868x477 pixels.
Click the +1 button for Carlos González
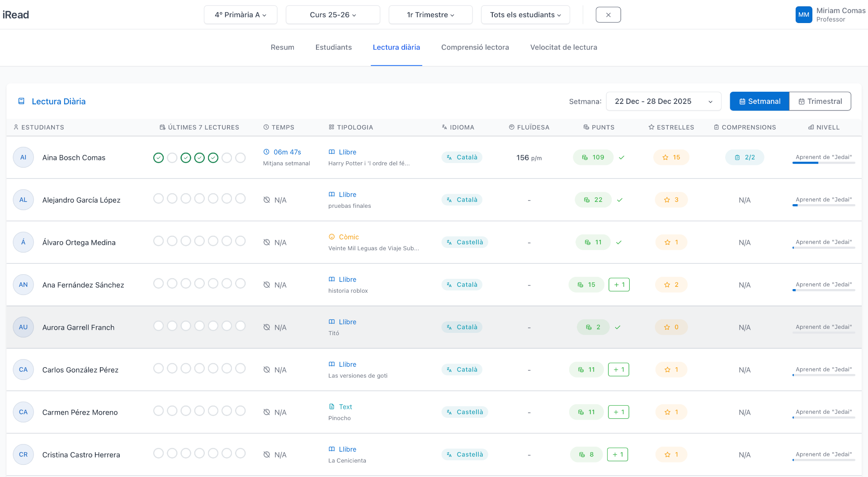(x=619, y=369)
